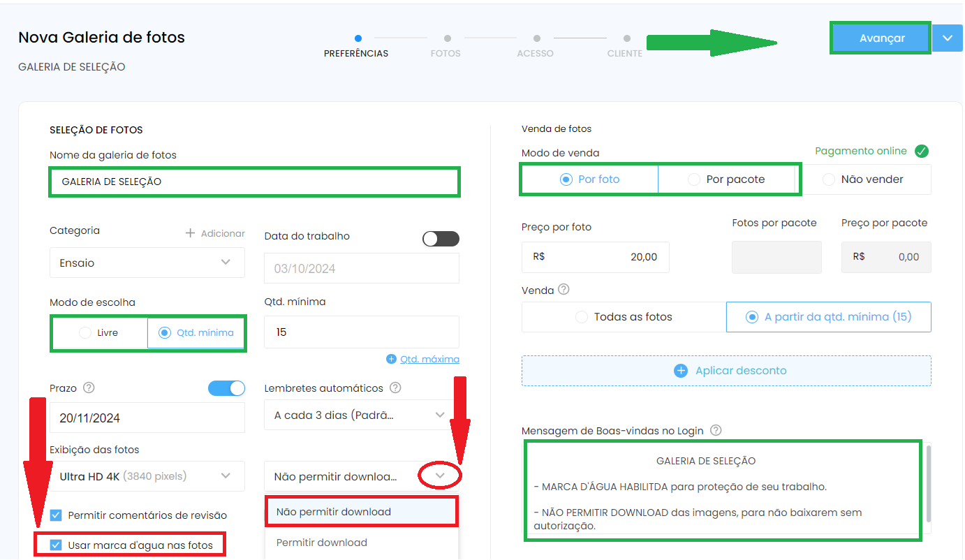The height and width of the screenshot is (560, 965).
Task: Click the Data do trabalho date field
Action: (362, 268)
